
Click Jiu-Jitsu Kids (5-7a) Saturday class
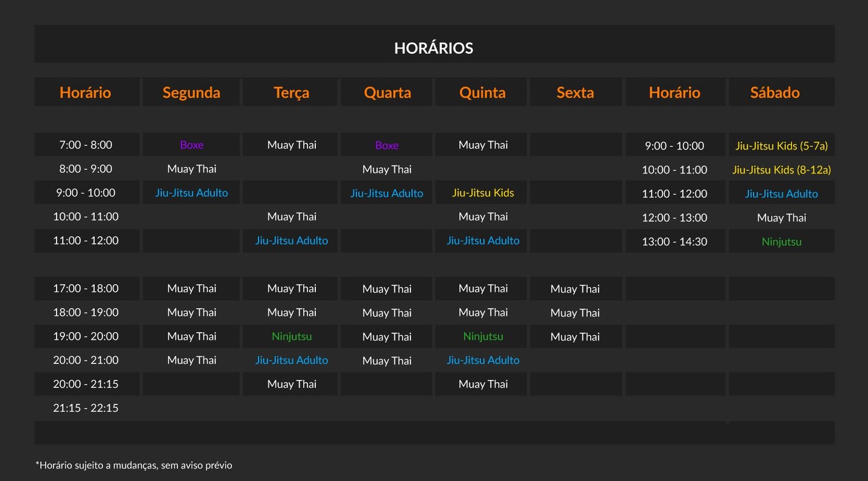(781, 146)
